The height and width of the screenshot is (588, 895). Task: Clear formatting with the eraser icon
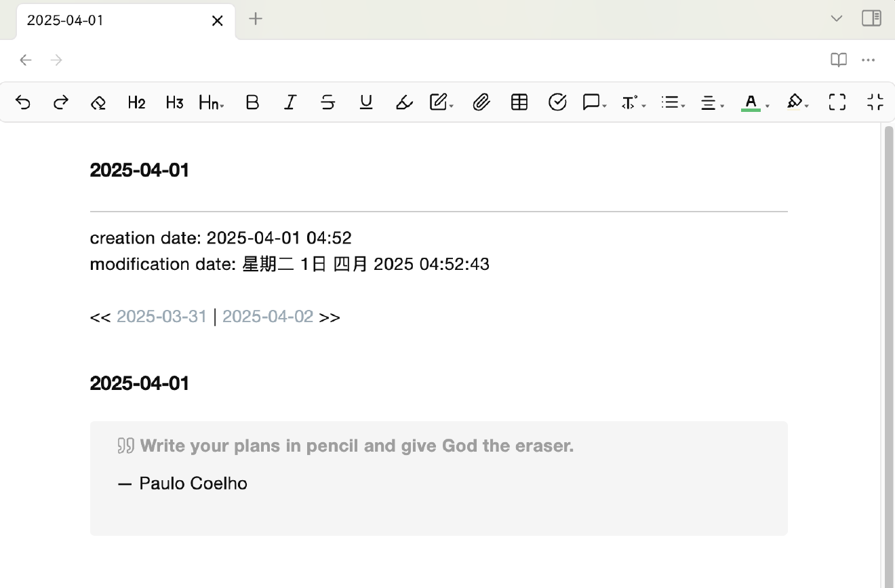(x=98, y=102)
